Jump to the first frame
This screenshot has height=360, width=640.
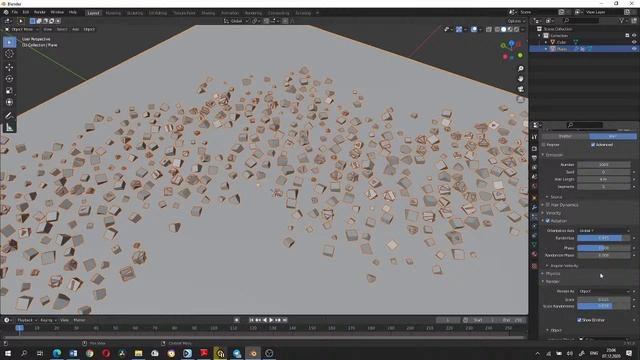(x=251, y=320)
